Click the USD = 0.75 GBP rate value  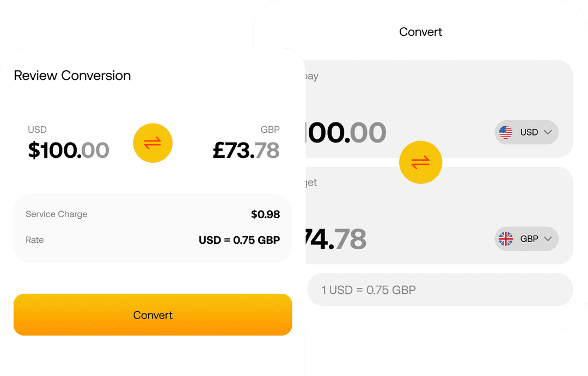point(239,240)
